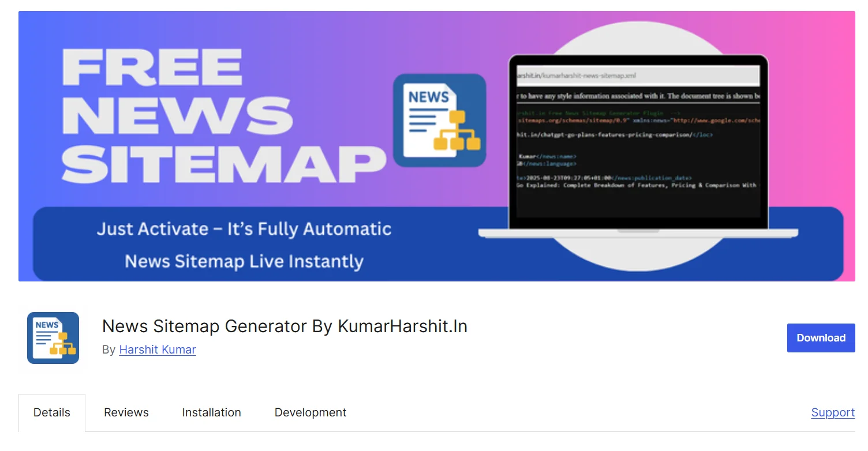
Task: Click the news sitemap icon in banner
Action: coord(439,120)
